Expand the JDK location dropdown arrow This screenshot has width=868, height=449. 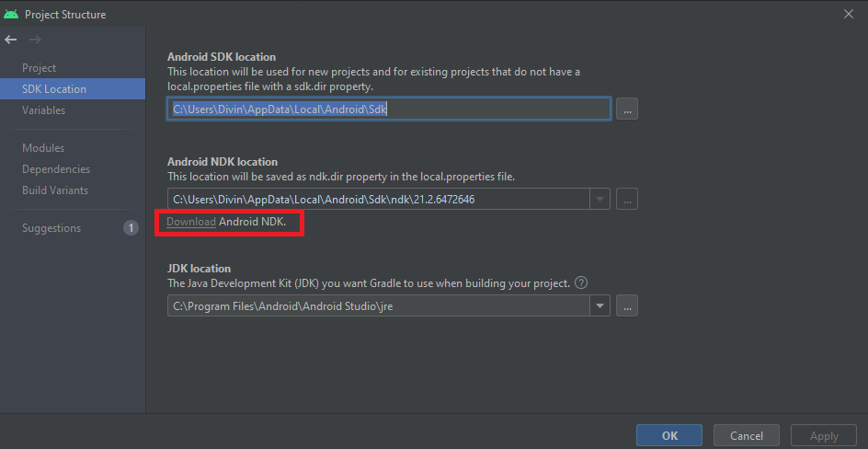pos(600,305)
